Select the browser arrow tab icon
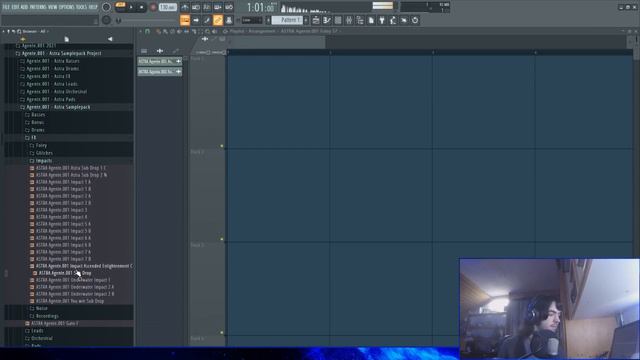Image resolution: width=640 pixels, height=360 pixels. 110,39
